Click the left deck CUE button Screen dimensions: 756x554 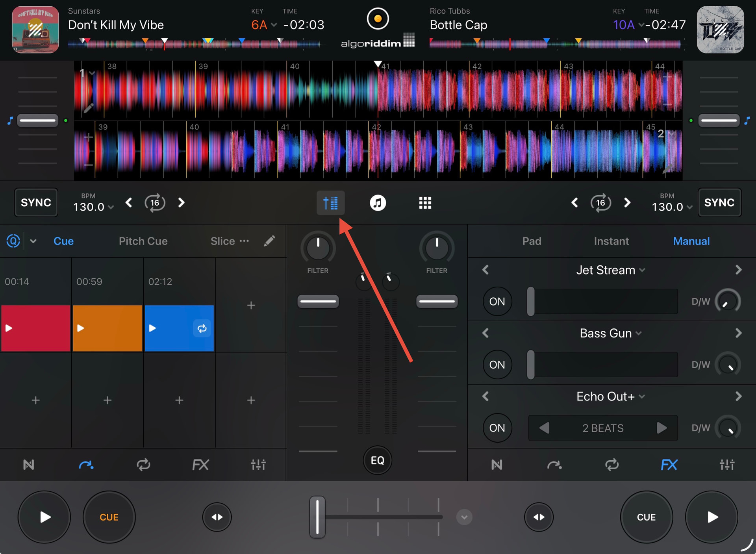pos(109,517)
